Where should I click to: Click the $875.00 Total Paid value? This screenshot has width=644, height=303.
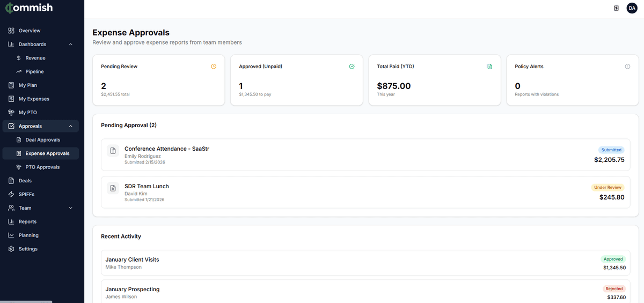[394, 86]
